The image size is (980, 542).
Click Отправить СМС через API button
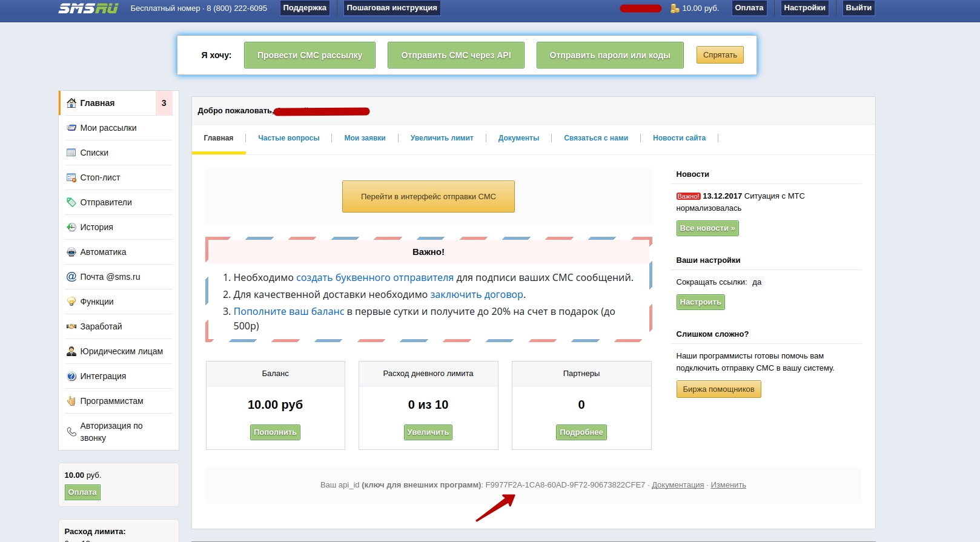456,55
